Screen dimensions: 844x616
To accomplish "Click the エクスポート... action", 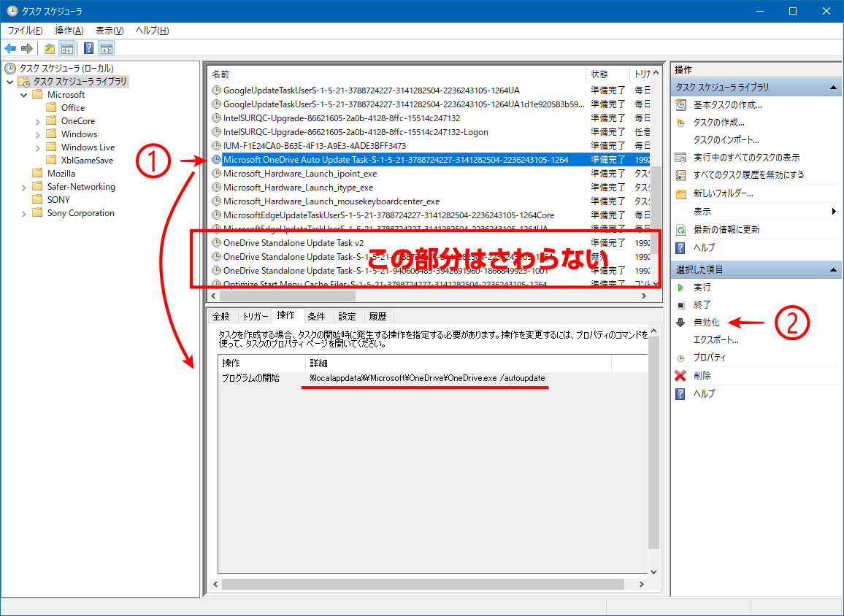I will click(716, 340).
